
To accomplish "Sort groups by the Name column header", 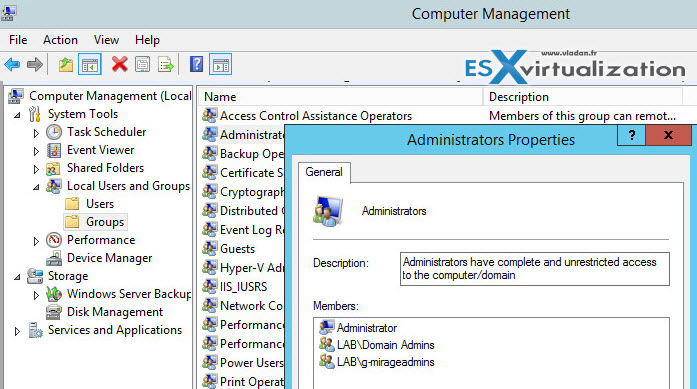I will tap(340, 97).
